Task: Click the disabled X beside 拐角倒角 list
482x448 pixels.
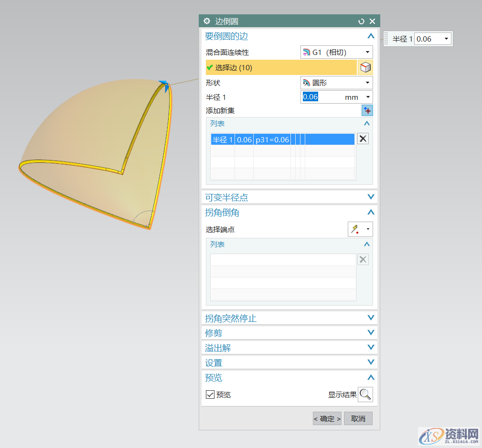Action: click(x=363, y=259)
